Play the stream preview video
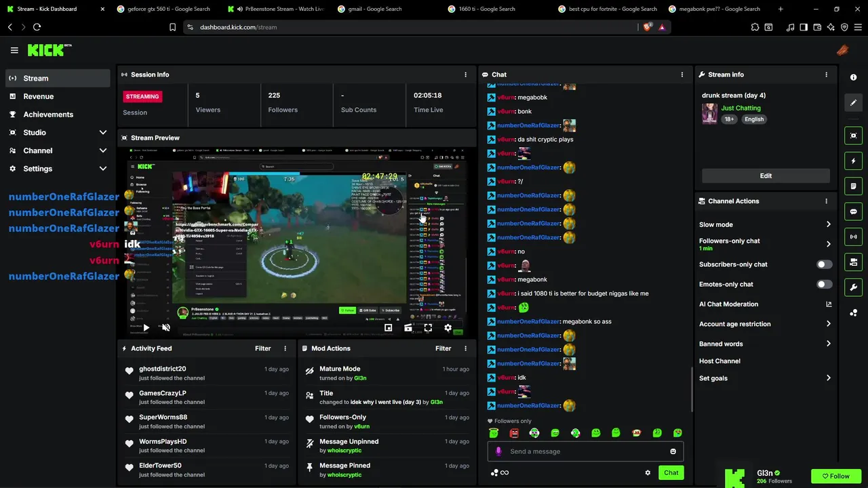868x488 pixels. tap(146, 327)
